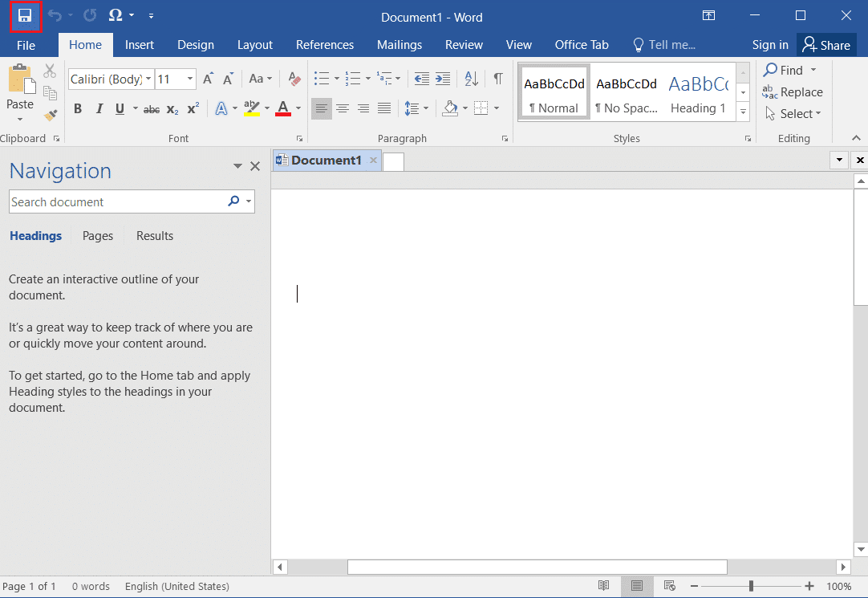Screen dimensions: 868x598
Task: Click the Replace icon in Editing group
Action: [770, 92]
